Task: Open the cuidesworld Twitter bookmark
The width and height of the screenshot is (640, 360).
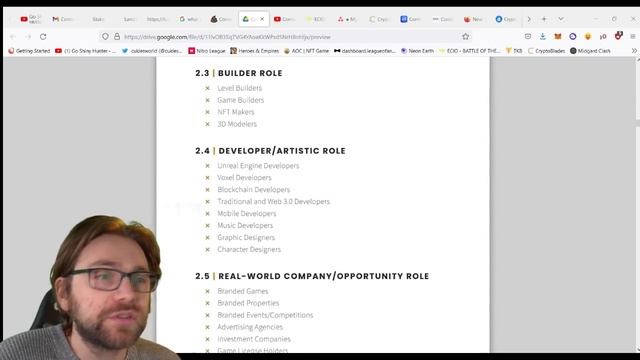Action: click(152, 51)
